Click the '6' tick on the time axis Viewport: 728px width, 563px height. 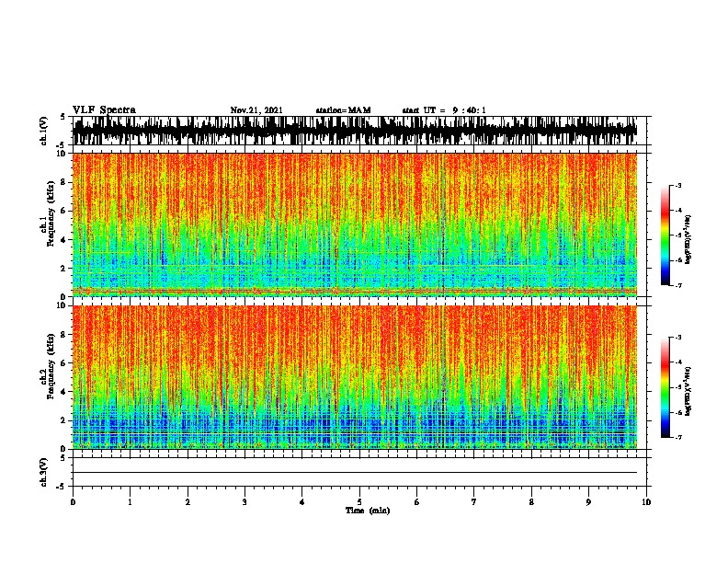tap(416, 502)
